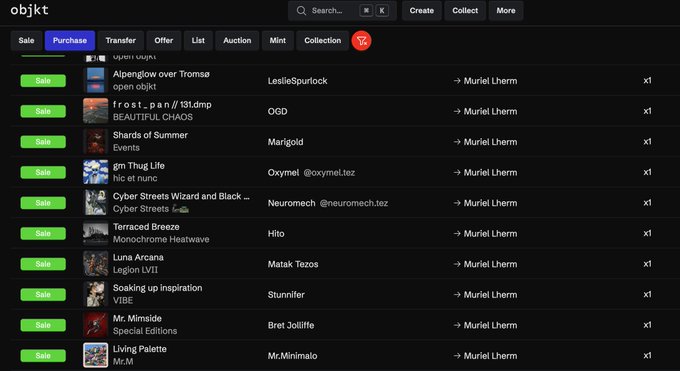Open Terraced Breeze title
Screen dimensions: 680x371
[146, 227]
